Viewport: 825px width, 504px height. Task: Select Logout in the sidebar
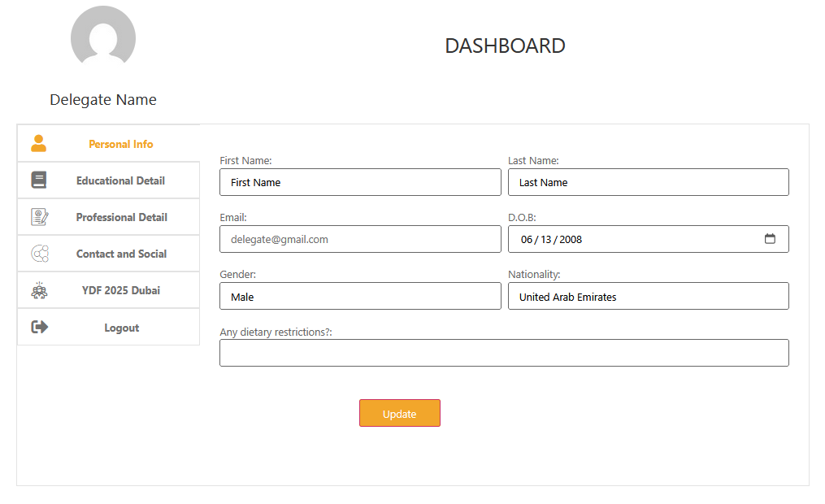point(108,328)
